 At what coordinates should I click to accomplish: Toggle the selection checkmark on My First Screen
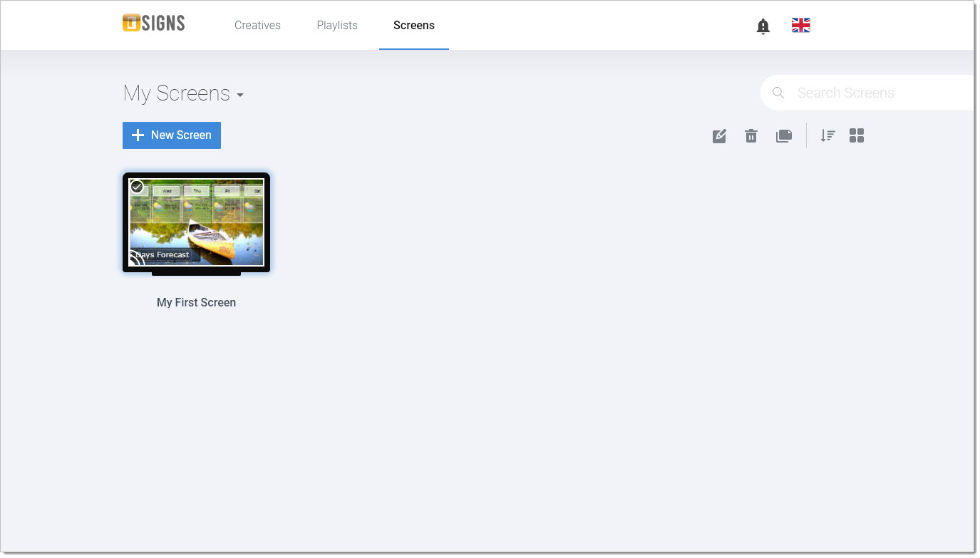(137, 187)
